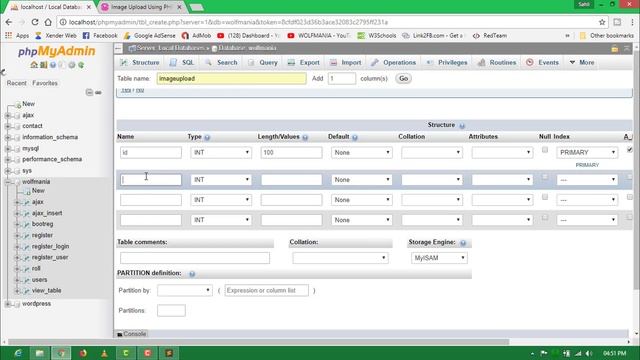Focus second row Name input
Screen dimensions: 640x360
click(x=151, y=180)
